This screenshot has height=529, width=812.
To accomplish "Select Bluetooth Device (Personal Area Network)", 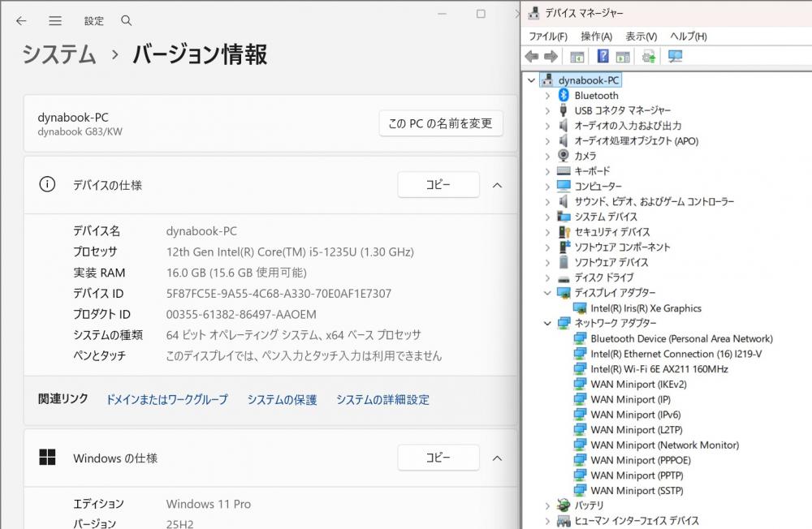I will point(681,338).
